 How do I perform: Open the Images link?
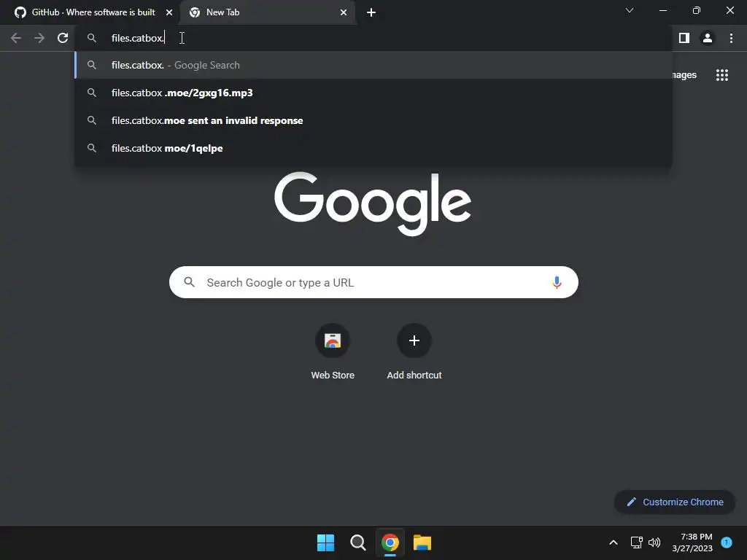pos(684,75)
